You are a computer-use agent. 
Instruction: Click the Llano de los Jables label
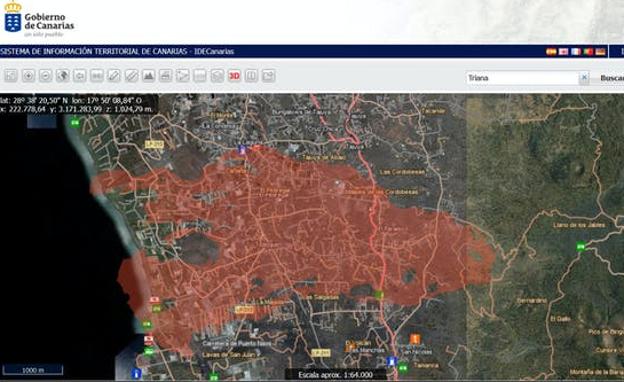(x=579, y=225)
